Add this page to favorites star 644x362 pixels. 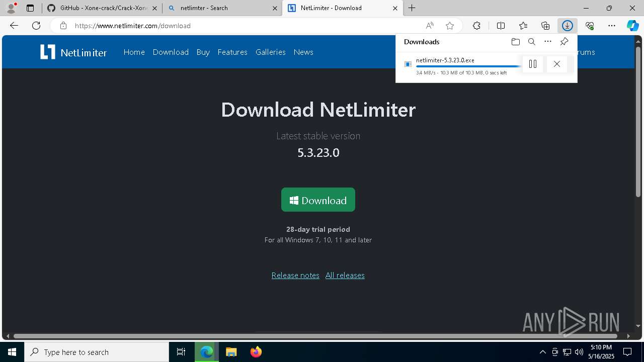(450, 26)
